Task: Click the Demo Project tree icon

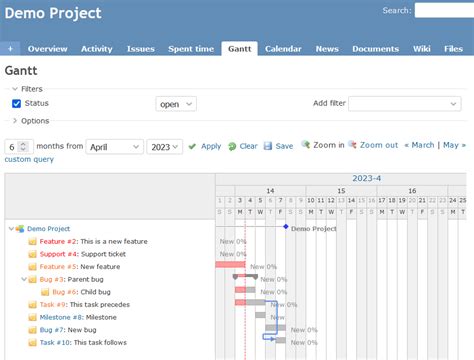Action: 20,229
